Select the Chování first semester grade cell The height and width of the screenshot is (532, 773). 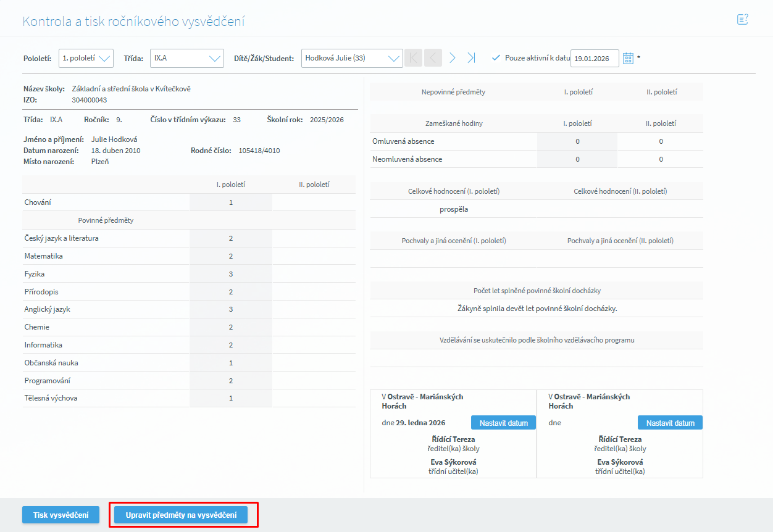(231, 202)
